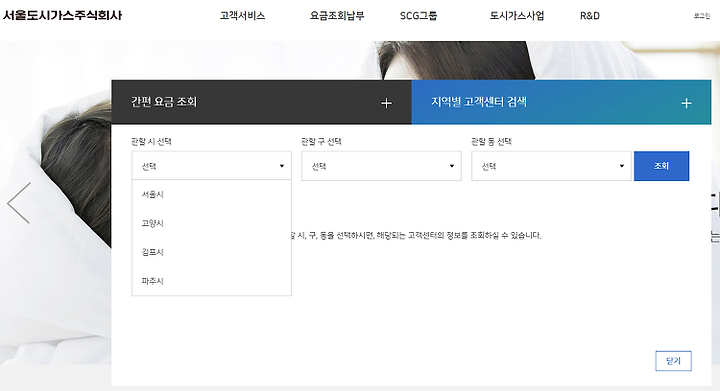Open the 관할 동 선택 dropdown
Image resolution: width=720 pixels, height=391 pixels.
click(x=551, y=166)
